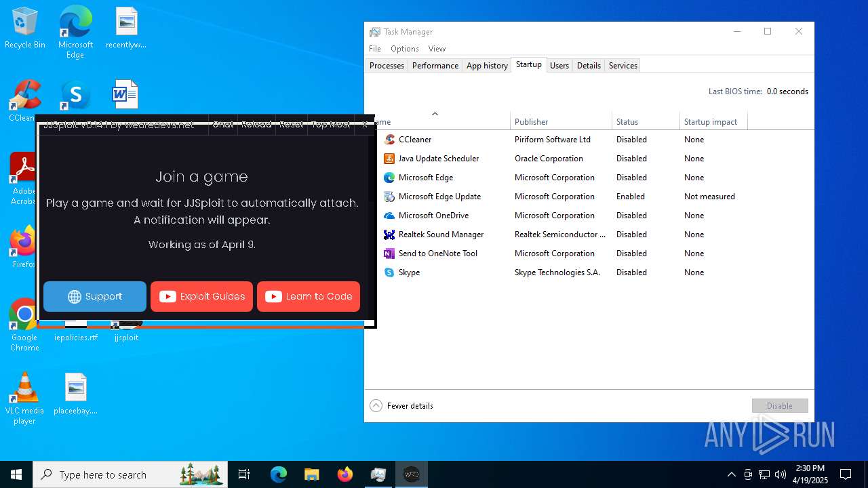
Task: Collapse Task Manager with Fewer details
Action: coord(401,406)
